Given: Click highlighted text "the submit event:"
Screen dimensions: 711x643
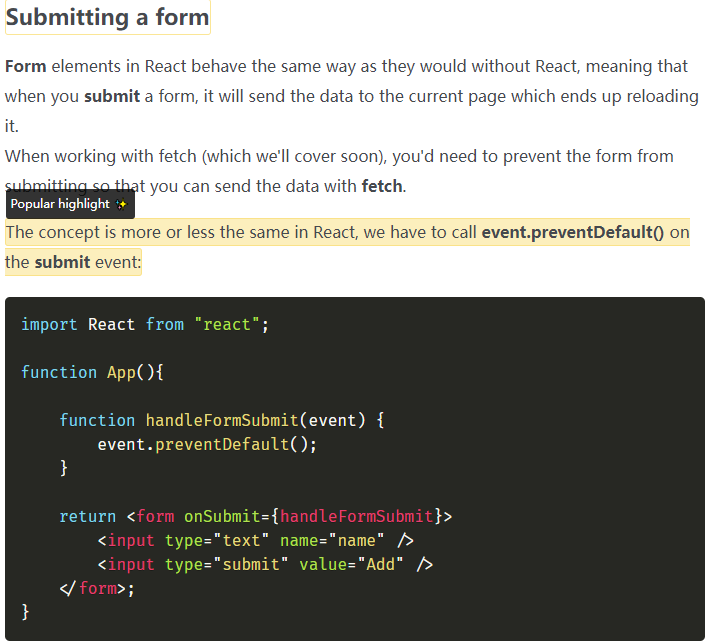Looking at the screenshot, I should (73, 262).
